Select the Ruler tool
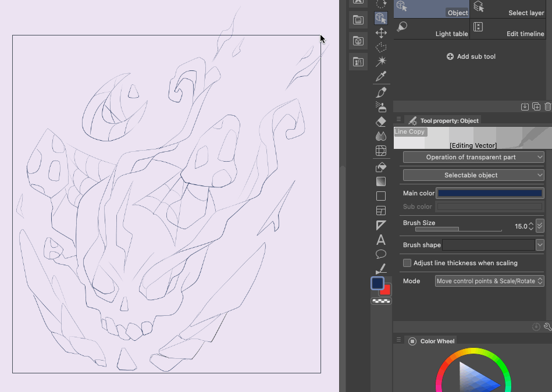This screenshot has height=392, width=552. click(381, 225)
